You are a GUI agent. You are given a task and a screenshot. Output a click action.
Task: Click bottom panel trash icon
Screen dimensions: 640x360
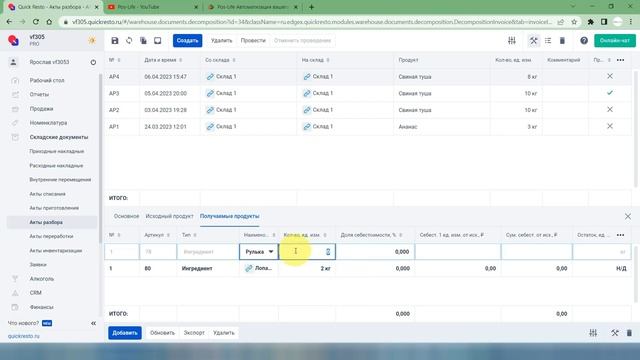coord(629,333)
